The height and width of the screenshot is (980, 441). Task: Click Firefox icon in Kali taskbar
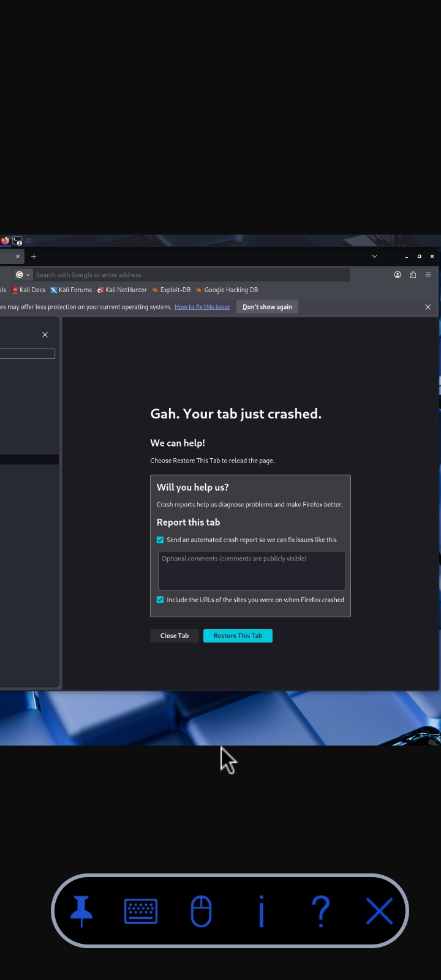5,241
